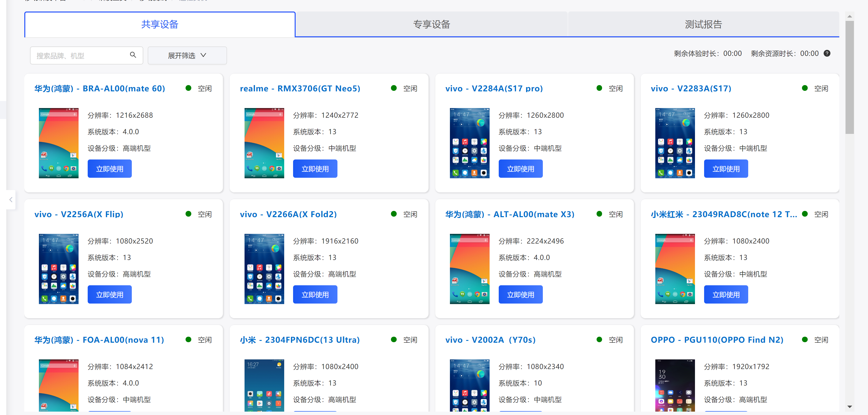
Task: Click the BRA-AL00(mate 60) phone screenshot thumbnail
Action: [x=59, y=143]
